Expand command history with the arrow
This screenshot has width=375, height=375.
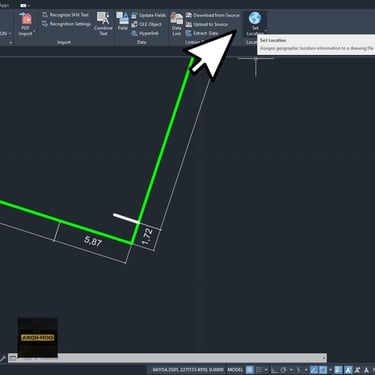click(x=324, y=358)
